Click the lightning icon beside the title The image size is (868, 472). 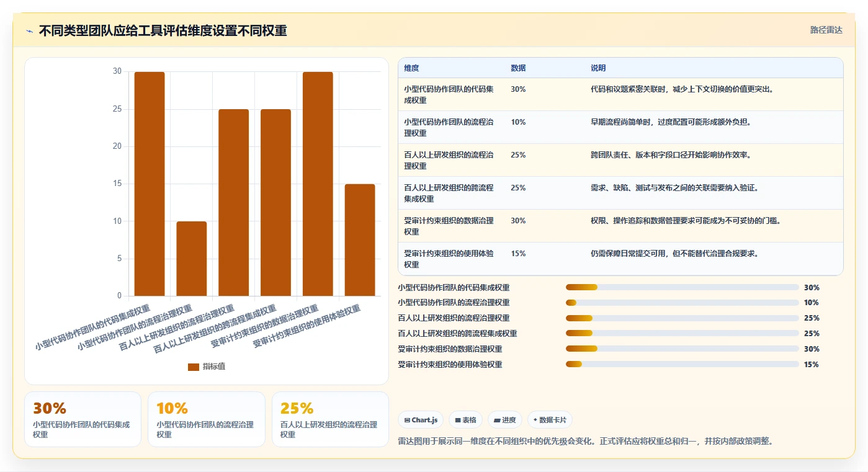(29, 31)
